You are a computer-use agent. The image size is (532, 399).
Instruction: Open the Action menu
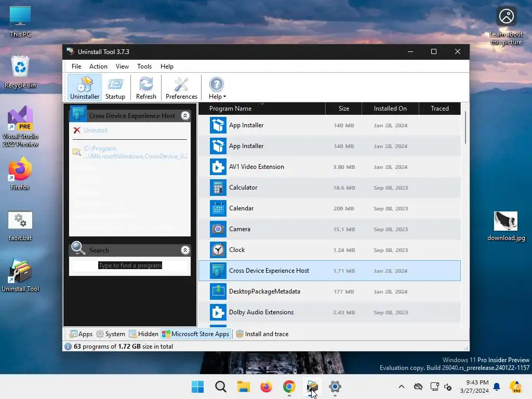point(98,66)
